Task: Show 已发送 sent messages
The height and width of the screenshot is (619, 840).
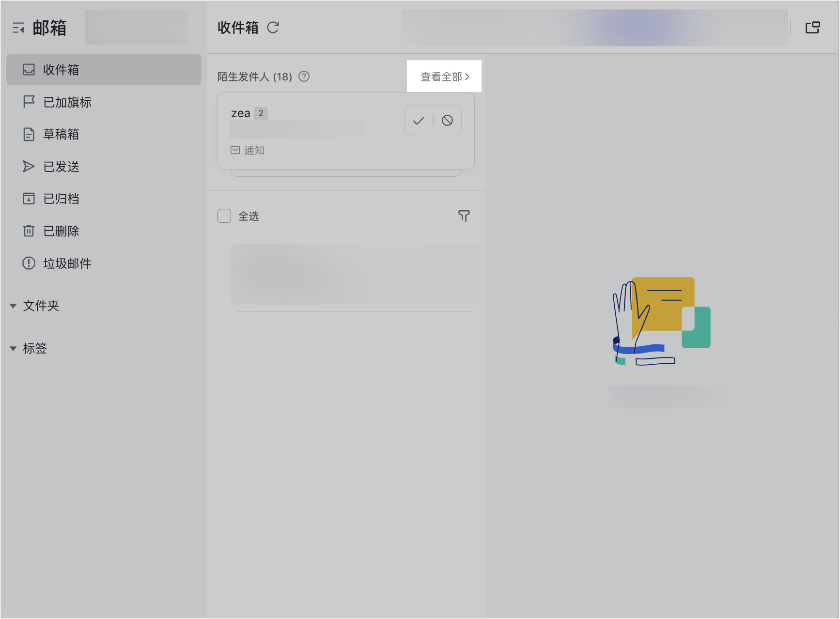Action: point(61,167)
